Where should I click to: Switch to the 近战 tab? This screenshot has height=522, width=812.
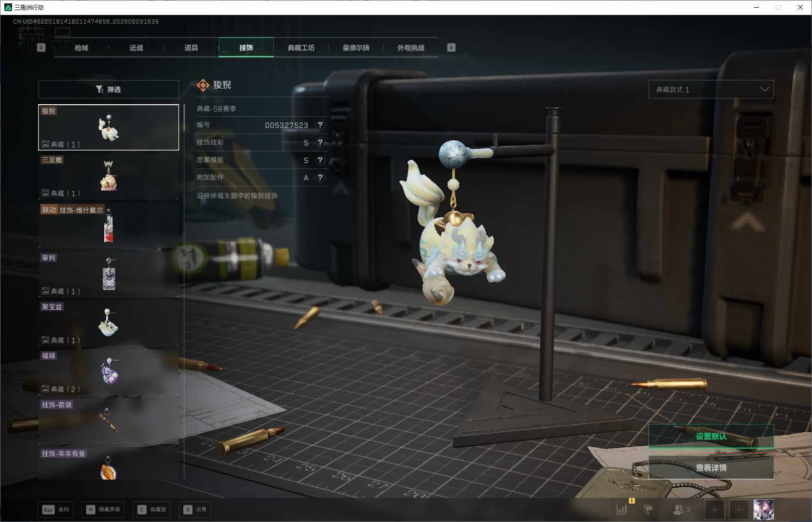pos(137,48)
